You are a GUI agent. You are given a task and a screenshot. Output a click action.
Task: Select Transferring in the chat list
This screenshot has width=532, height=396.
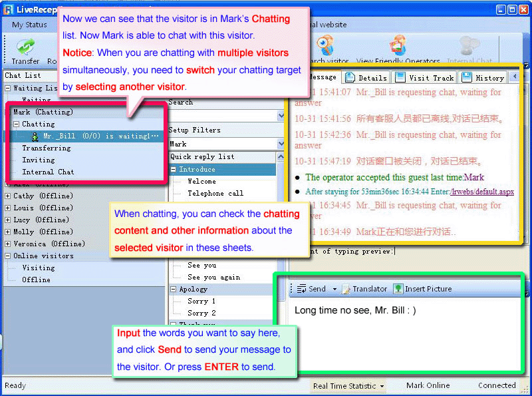pos(47,148)
